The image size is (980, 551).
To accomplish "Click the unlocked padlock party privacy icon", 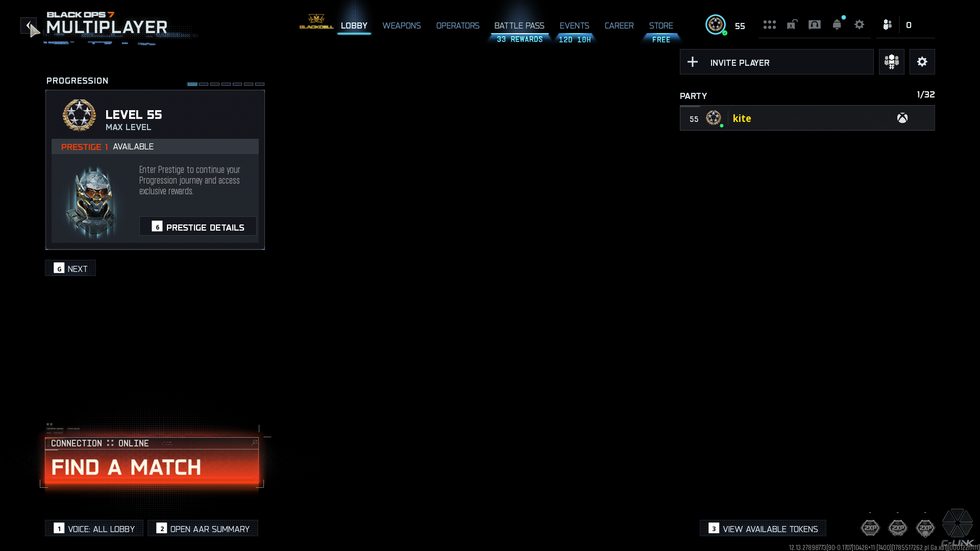I will tap(792, 24).
